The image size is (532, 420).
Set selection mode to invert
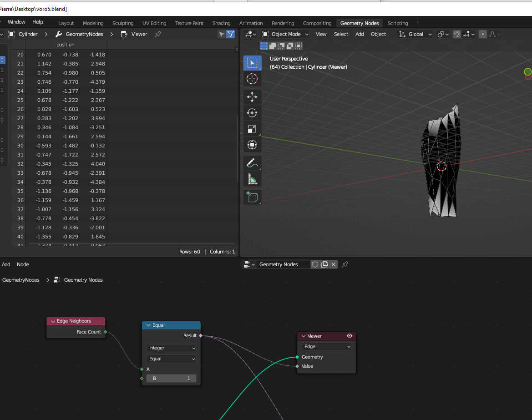click(x=290, y=46)
